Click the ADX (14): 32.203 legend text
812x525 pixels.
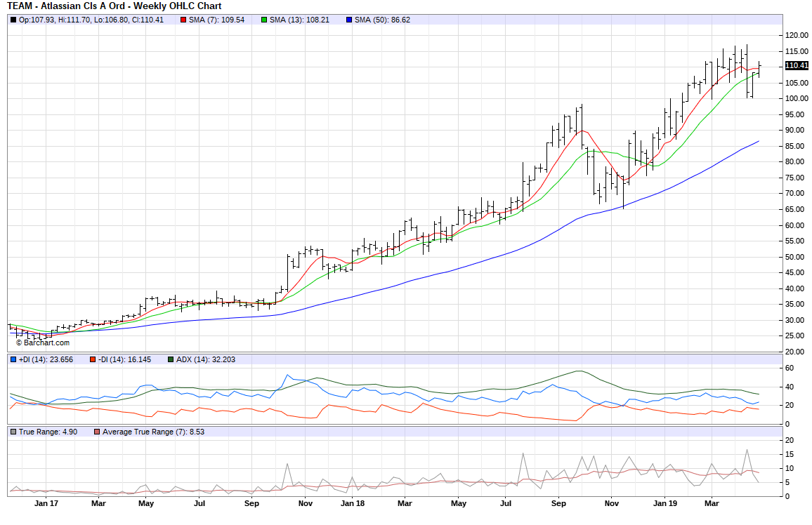pyautogui.click(x=206, y=359)
